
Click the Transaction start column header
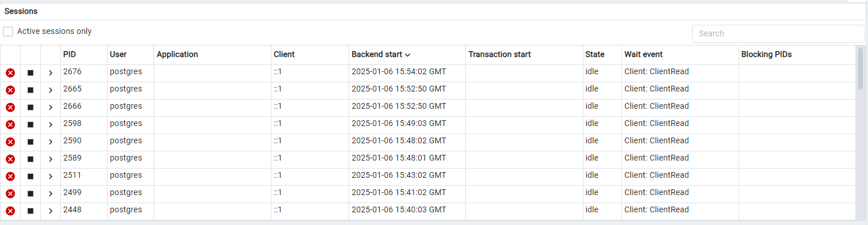point(499,55)
